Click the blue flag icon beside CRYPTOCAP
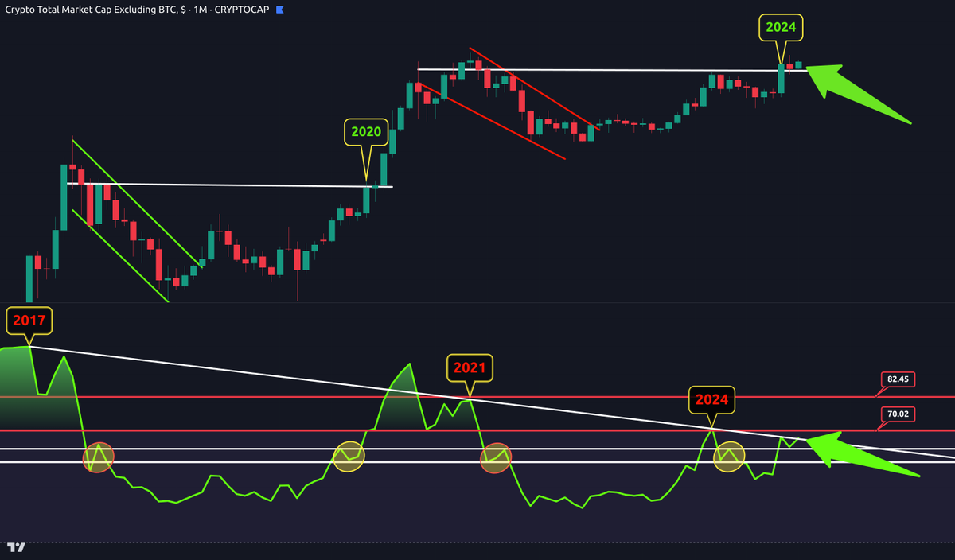Screen dimensions: 955x560 (x=280, y=8)
